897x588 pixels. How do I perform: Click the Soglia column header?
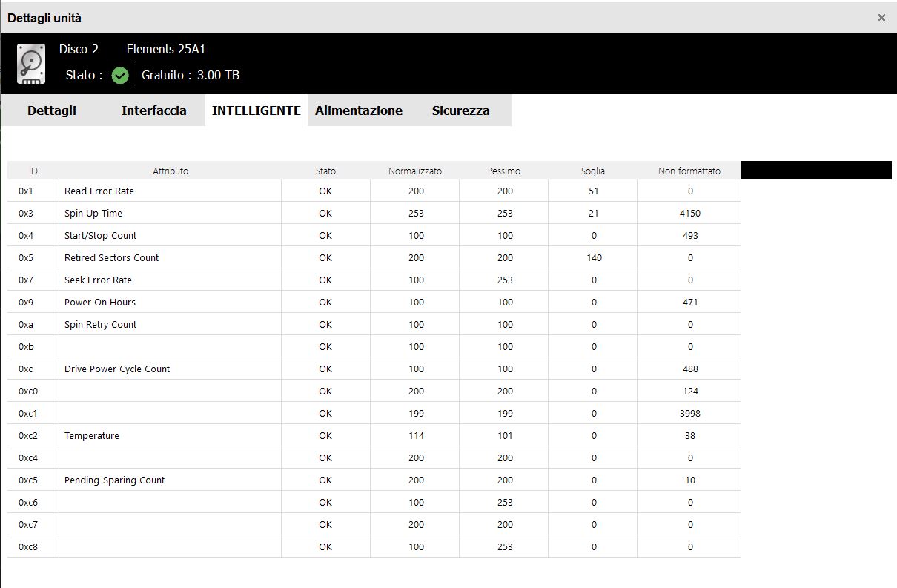tap(593, 171)
